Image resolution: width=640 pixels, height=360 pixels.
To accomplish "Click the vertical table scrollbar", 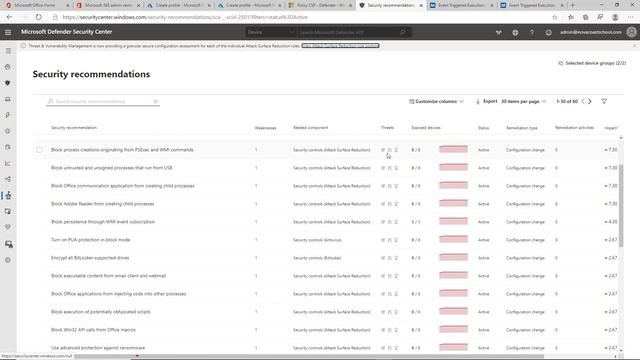I will pyautogui.click(x=621, y=205).
